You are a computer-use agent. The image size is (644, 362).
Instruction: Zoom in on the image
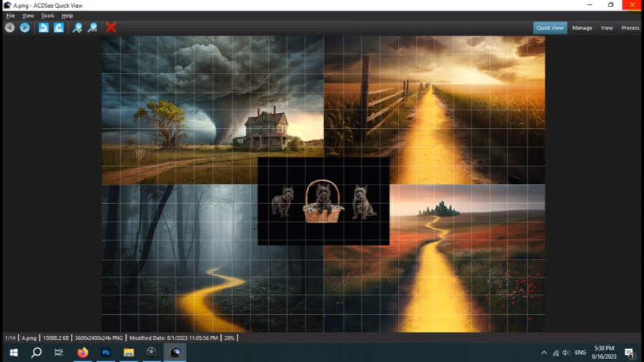tap(77, 27)
